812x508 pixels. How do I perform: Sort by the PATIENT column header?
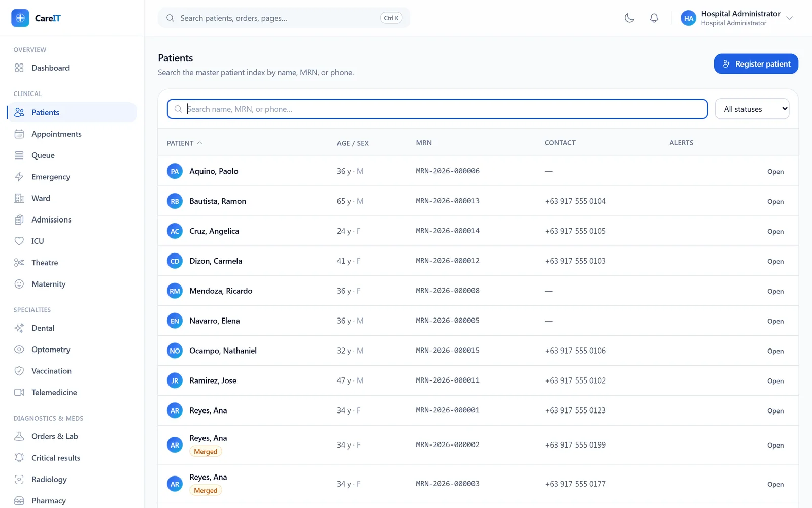pyautogui.click(x=184, y=143)
